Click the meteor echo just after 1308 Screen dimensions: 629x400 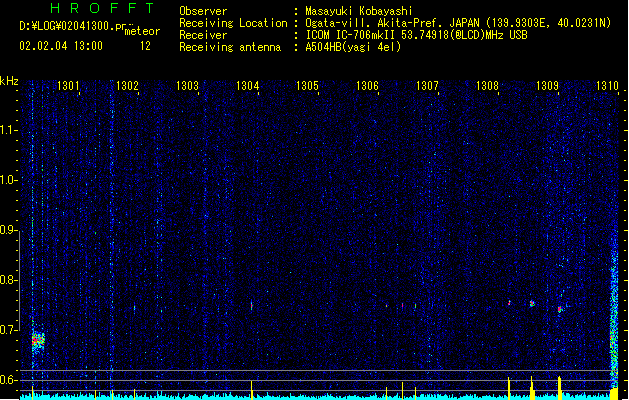point(509,303)
